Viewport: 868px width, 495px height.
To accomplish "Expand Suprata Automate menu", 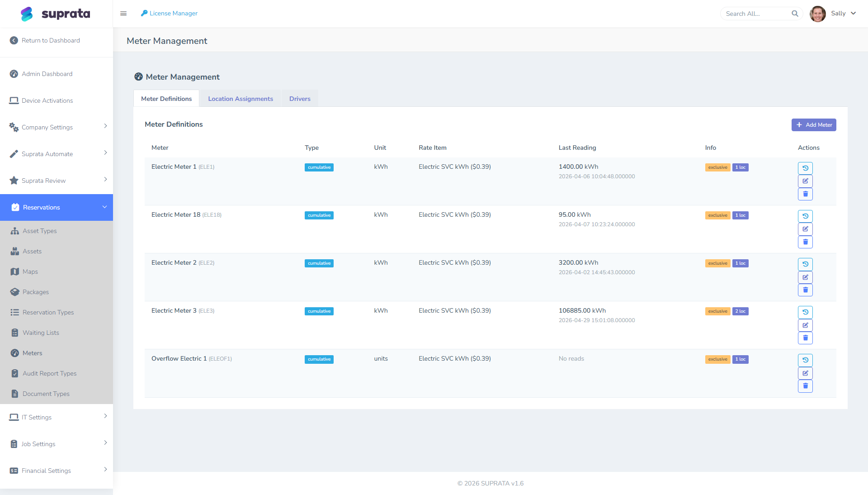I will coord(57,154).
